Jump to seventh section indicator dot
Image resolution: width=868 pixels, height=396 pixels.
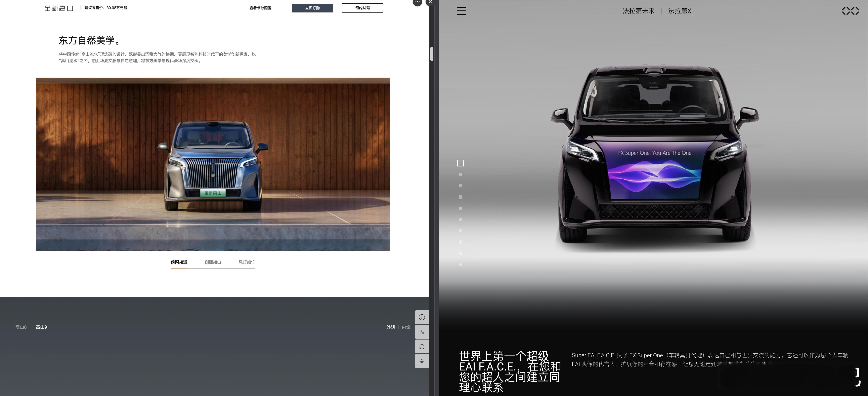pyautogui.click(x=461, y=231)
